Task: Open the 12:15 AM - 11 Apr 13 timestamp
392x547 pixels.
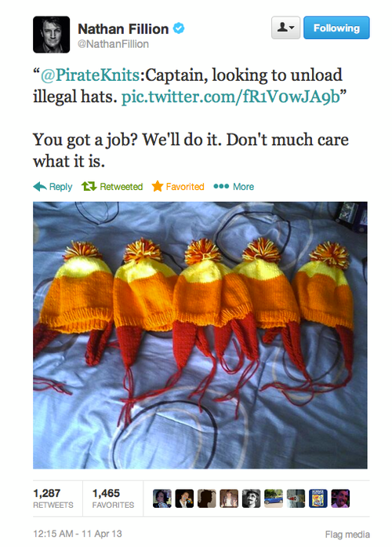Action: coord(78,534)
